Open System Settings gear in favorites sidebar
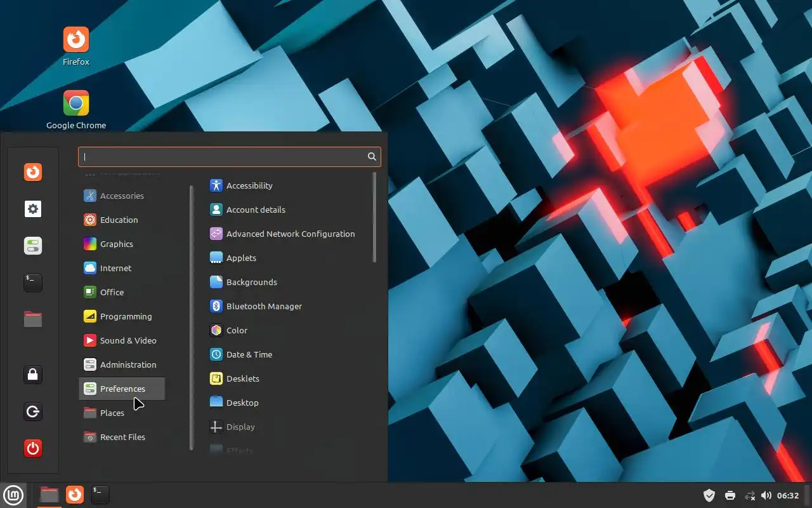This screenshot has height=508, width=812. (x=33, y=209)
